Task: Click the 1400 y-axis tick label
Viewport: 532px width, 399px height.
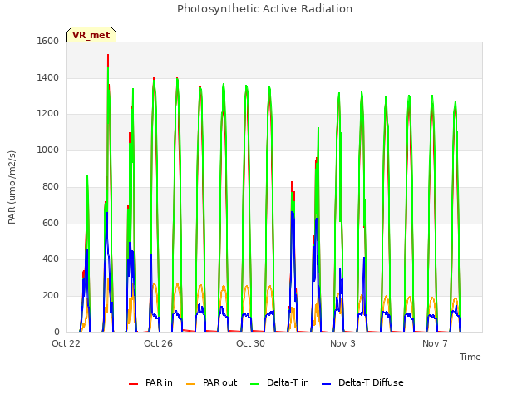Action: coord(48,77)
